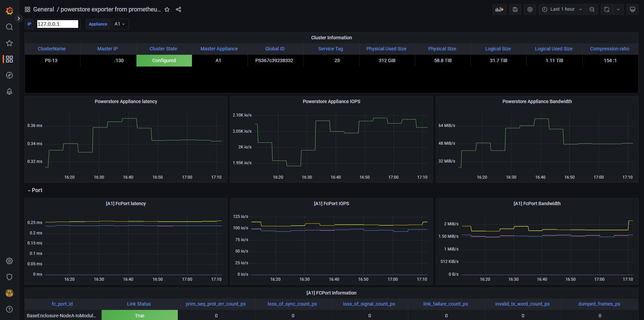Viewport: 644px width, 320px height.
Task: Sort by Physical Used Size column
Action: point(386,49)
